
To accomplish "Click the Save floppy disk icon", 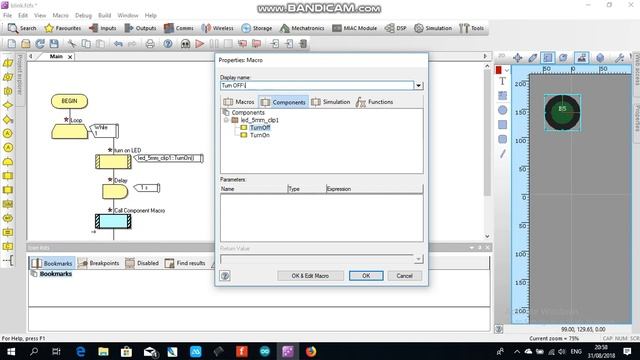I will coord(54,44).
